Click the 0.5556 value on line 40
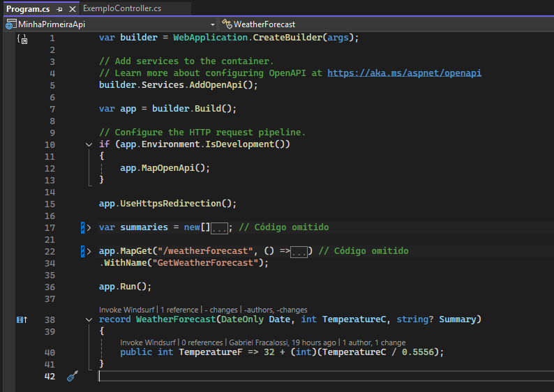The width and height of the screenshot is (554, 392). point(418,352)
